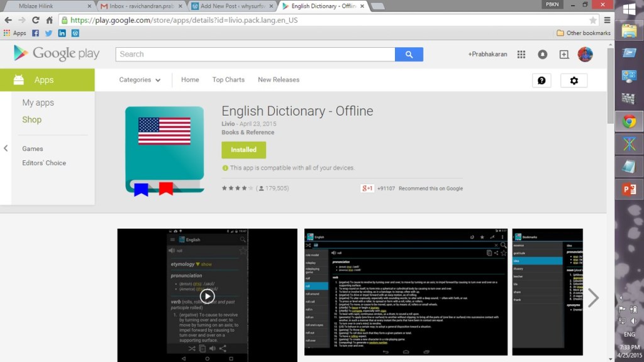The width and height of the screenshot is (644, 362).
Task: Click the green Installed button
Action: [243, 150]
